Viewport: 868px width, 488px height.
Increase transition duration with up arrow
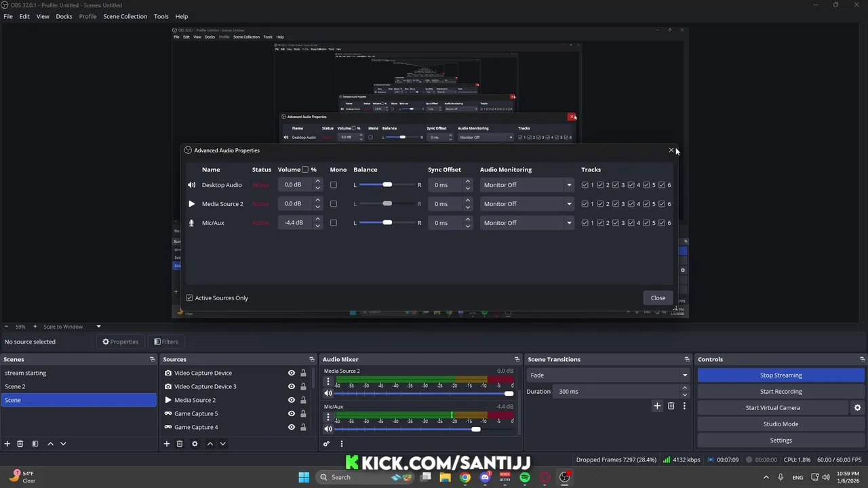tap(684, 388)
